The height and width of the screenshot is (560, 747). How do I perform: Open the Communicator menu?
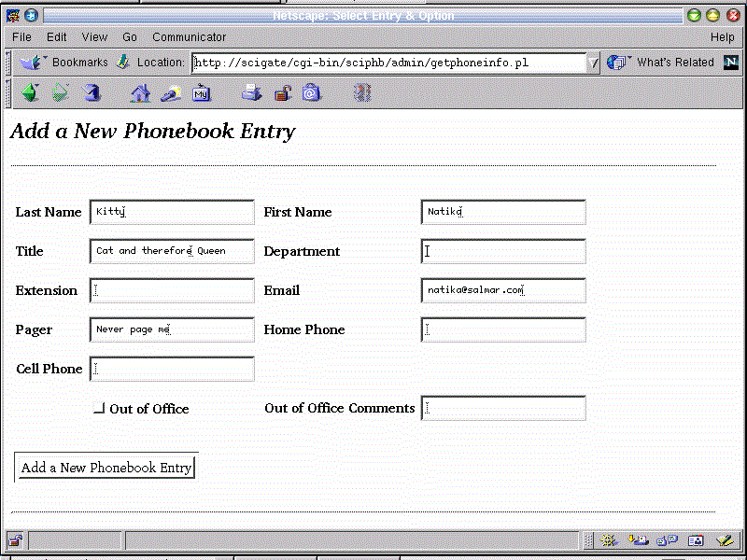coord(189,37)
